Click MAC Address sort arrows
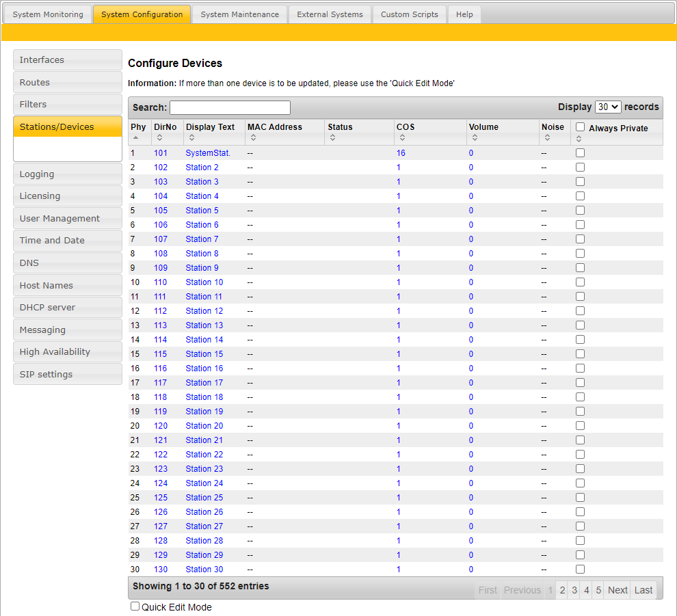The width and height of the screenshot is (677, 616). (253, 137)
